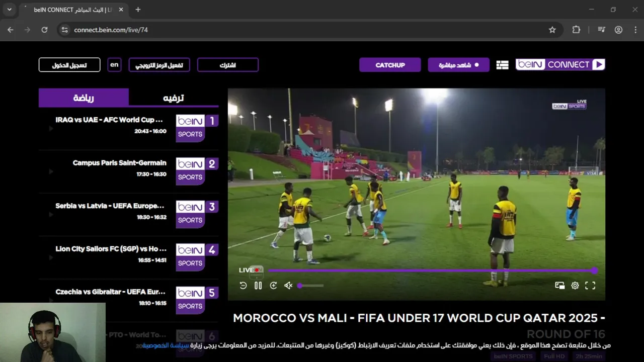644x362 pixels.
Task: Click the browser forward arrow
Action: (x=27, y=30)
